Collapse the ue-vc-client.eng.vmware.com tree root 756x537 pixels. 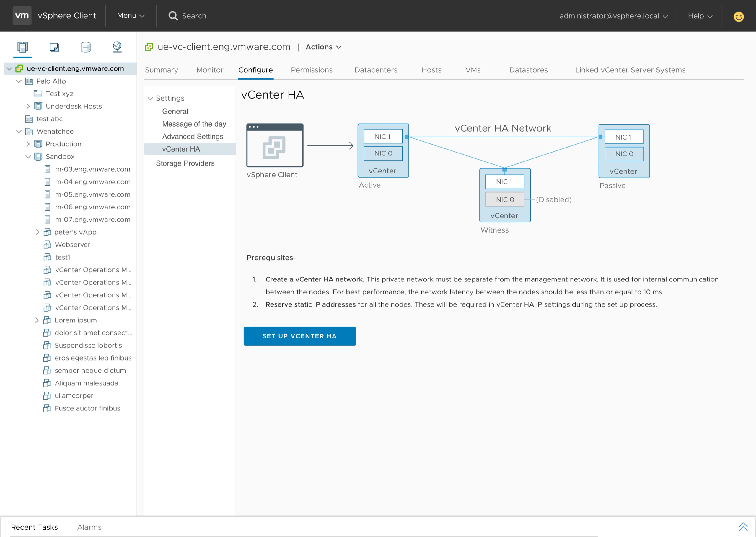coord(9,68)
